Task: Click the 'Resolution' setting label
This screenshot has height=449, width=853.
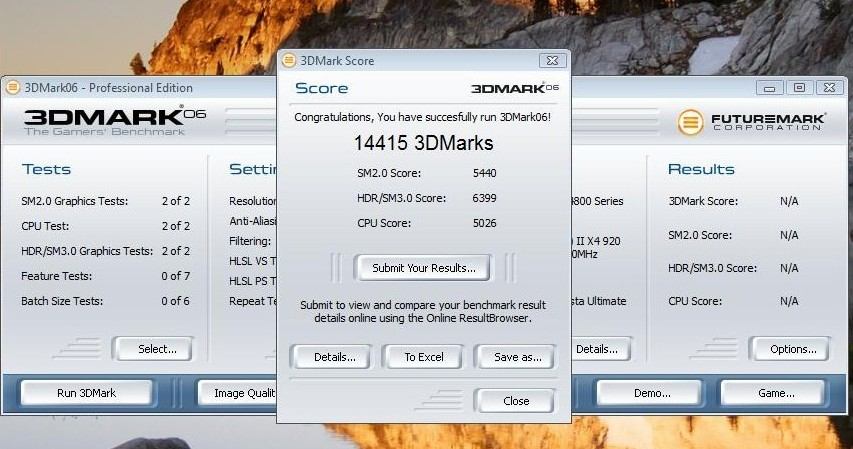Action: click(x=253, y=201)
